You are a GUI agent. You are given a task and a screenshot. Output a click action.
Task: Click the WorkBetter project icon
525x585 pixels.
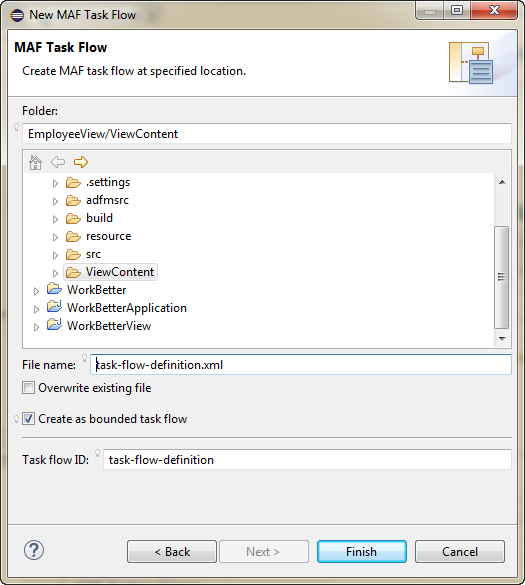[x=54, y=289]
